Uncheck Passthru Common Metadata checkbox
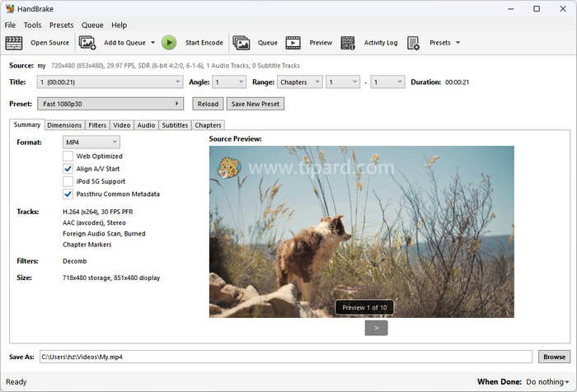 click(68, 194)
